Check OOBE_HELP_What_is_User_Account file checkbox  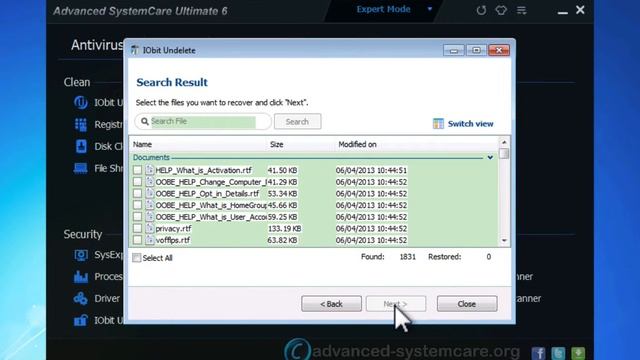pos(137,217)
